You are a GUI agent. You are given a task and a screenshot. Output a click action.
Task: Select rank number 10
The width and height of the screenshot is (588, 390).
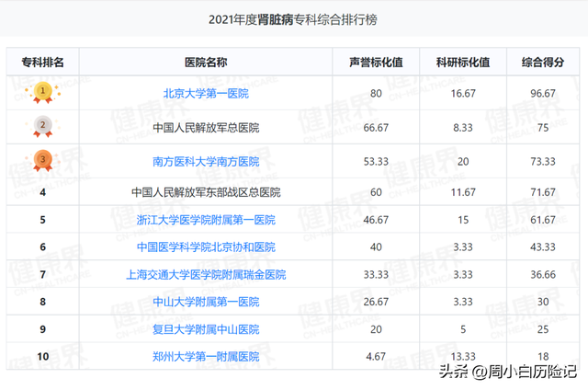coord(43,357)
